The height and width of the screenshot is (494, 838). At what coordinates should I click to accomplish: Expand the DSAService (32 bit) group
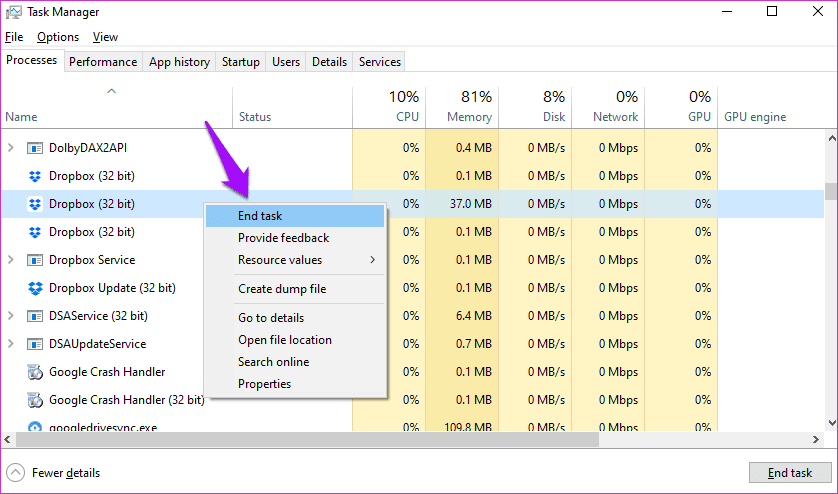(11, 315)
